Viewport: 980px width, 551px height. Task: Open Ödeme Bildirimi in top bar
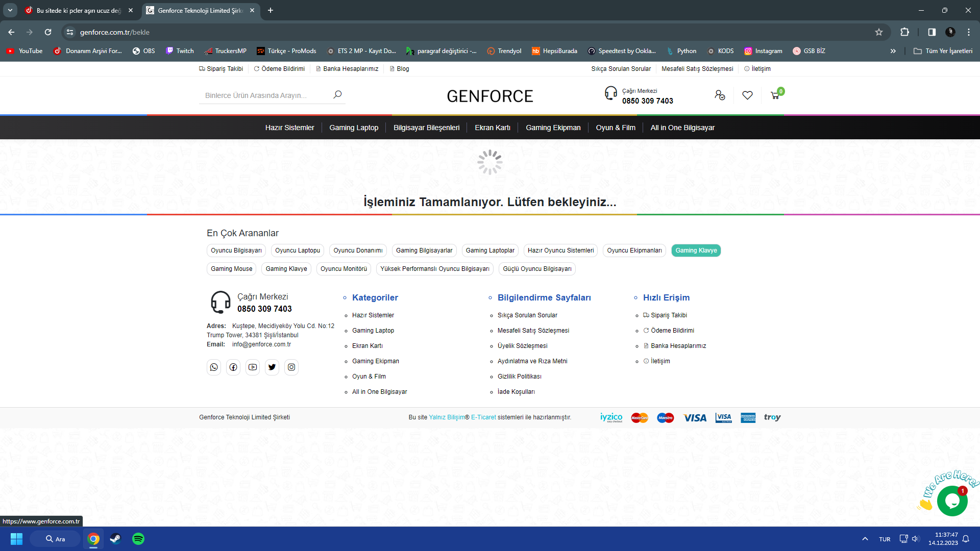[x=279, y=69]
